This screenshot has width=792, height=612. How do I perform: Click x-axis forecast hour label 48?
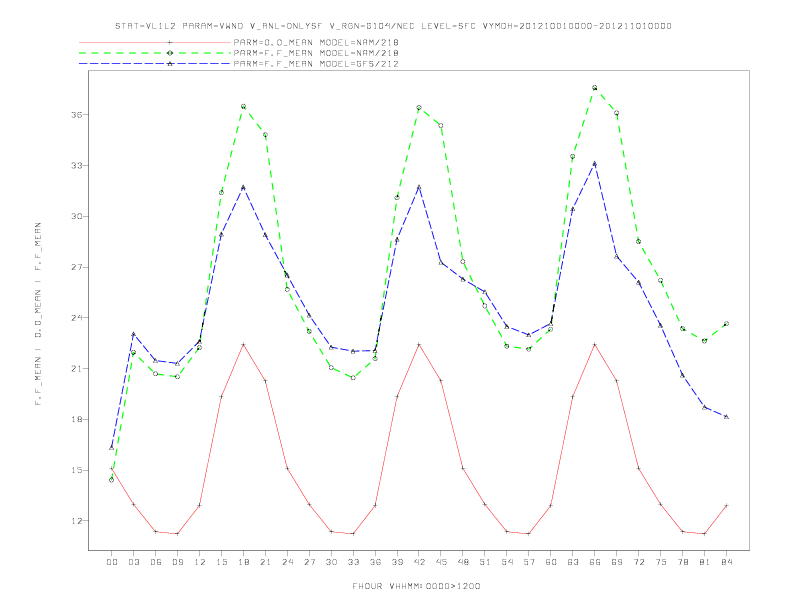pos(463,562)
